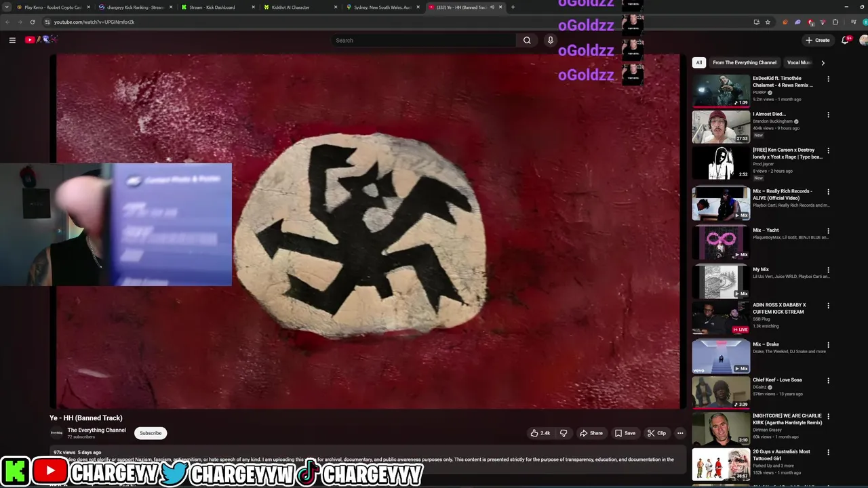The width and height of the screenshot is (868, 488).
Task: Select From The Everything Channel chip
Action: tap(744, 62)
